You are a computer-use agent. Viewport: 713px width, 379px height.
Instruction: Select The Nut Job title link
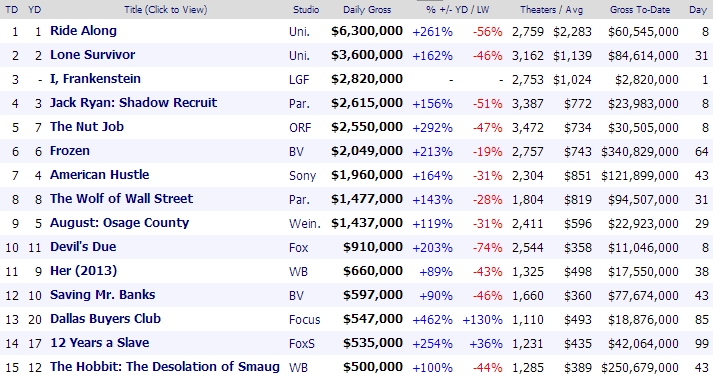pos(87,127)
